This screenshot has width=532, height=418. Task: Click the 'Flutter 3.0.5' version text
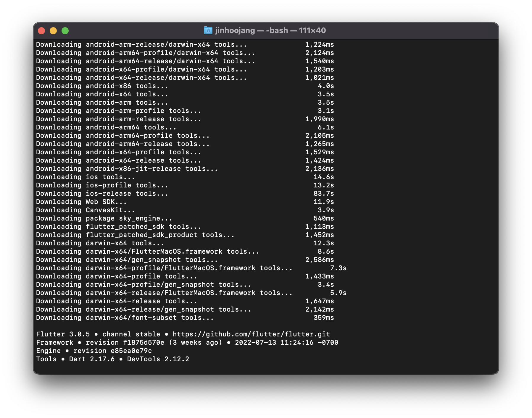tap(63, 334)
